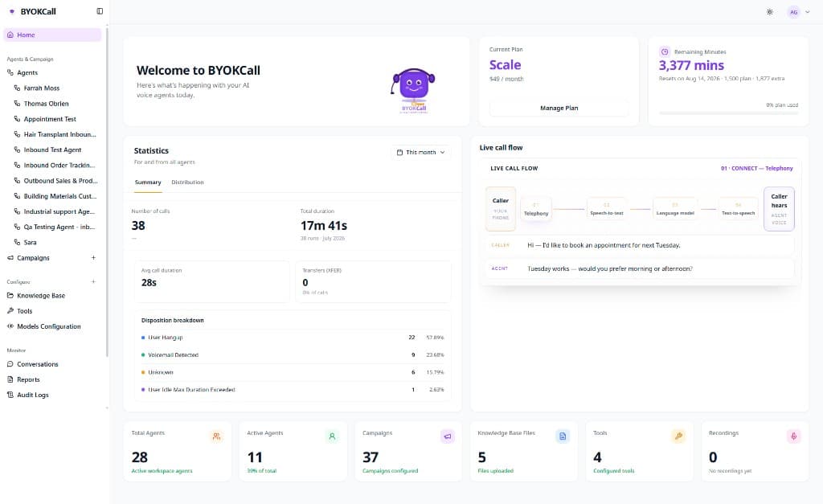The width and height of the screenshot is (823, 504).
Task: Click the sidebar vertical scrollbar
Action: [107, 191]
